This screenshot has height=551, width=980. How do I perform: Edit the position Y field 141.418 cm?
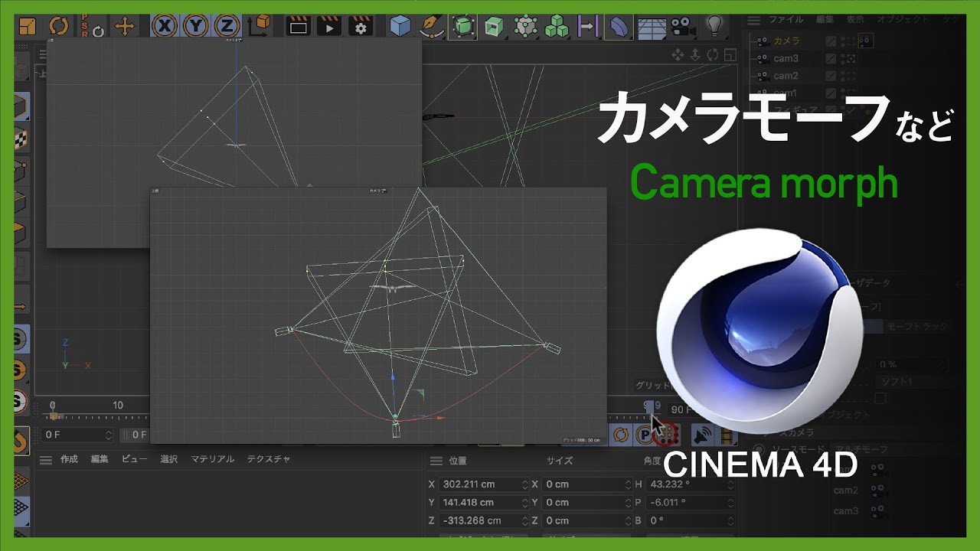pos(484,502)
